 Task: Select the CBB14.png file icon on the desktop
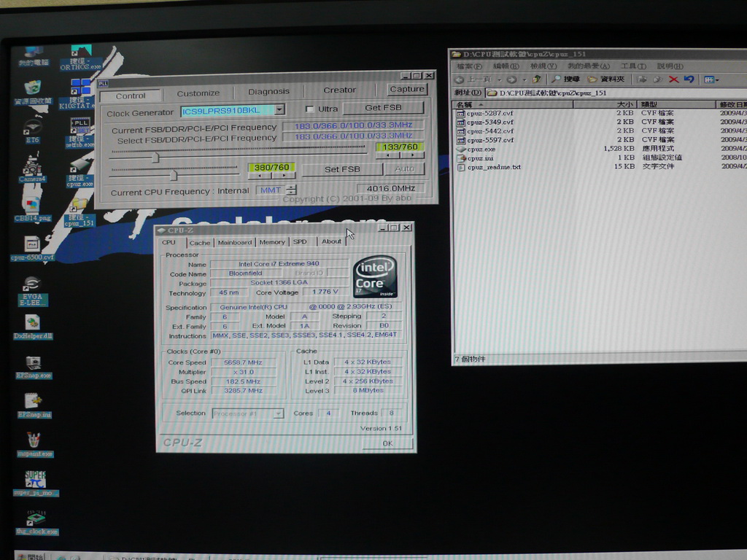(x=32, y=209)
